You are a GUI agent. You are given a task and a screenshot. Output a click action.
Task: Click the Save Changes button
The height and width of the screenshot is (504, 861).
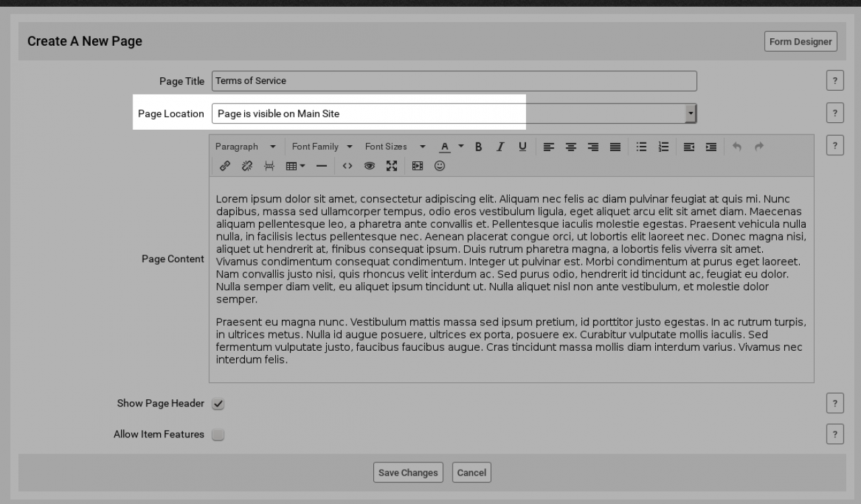[408, 472]
